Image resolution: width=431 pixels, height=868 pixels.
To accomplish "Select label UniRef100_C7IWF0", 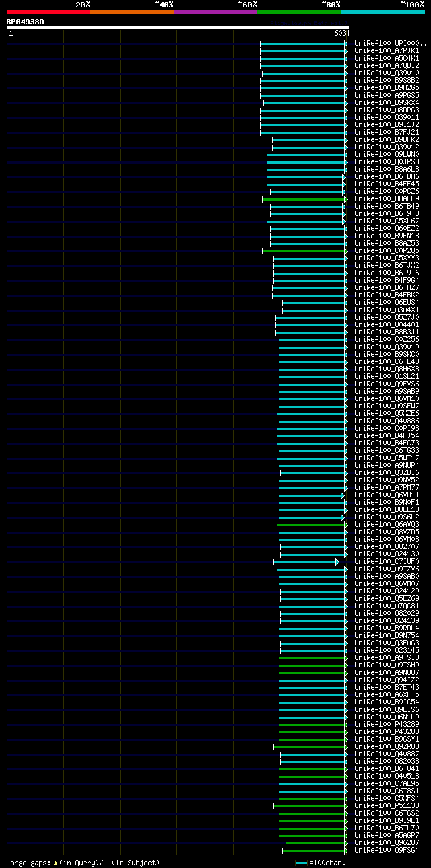I will pyautogui.click(x=387, y=561).
